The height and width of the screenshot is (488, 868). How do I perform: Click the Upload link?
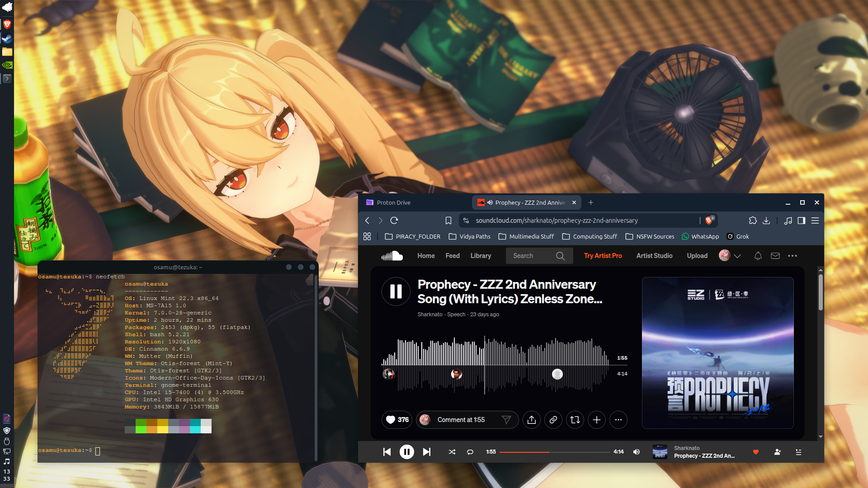(697, 256)
